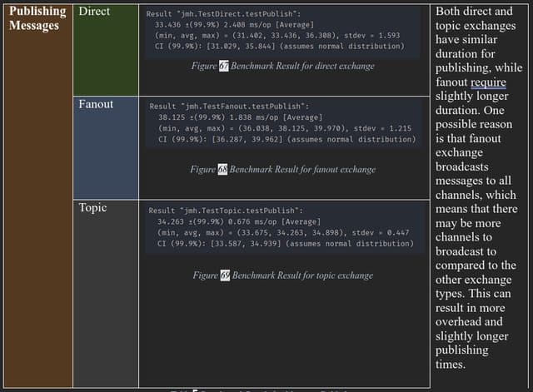
Task: Click caption 'Benchmark Result for direct exchange'
Action: (x=302, y=66)
